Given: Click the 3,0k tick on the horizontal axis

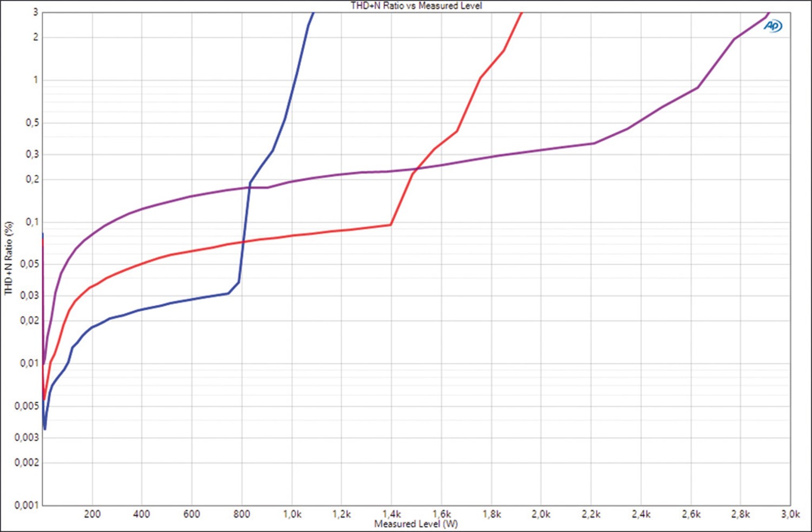Looking at the screenshot, I should point(790,514).
